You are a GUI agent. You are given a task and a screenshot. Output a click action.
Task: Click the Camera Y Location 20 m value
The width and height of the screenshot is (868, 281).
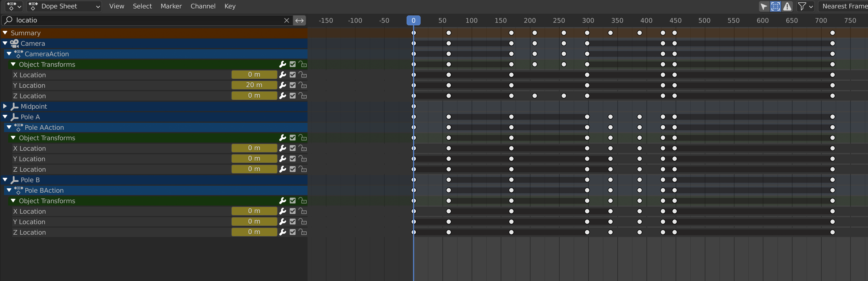click(254, 85)
